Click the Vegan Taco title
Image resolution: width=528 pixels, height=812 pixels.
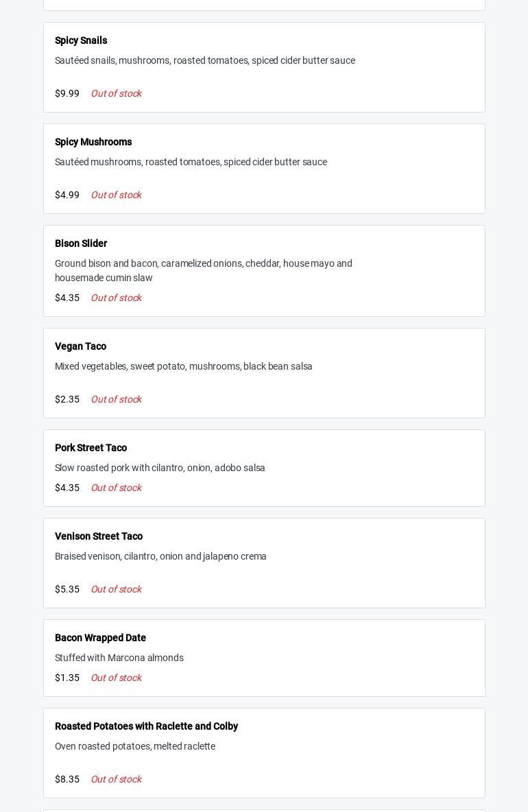click(80, 346)
